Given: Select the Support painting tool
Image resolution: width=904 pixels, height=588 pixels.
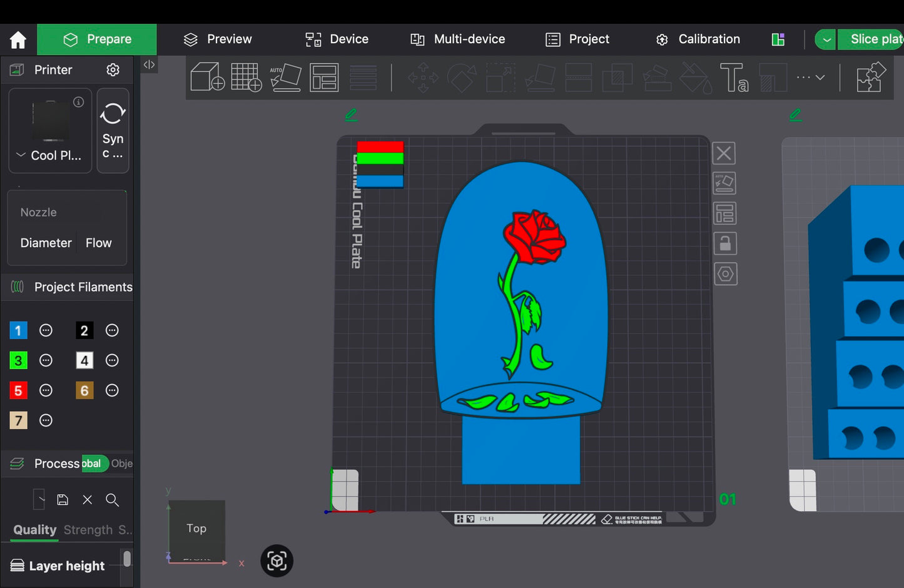Looking at the screenshot, I should click(657, 78).
